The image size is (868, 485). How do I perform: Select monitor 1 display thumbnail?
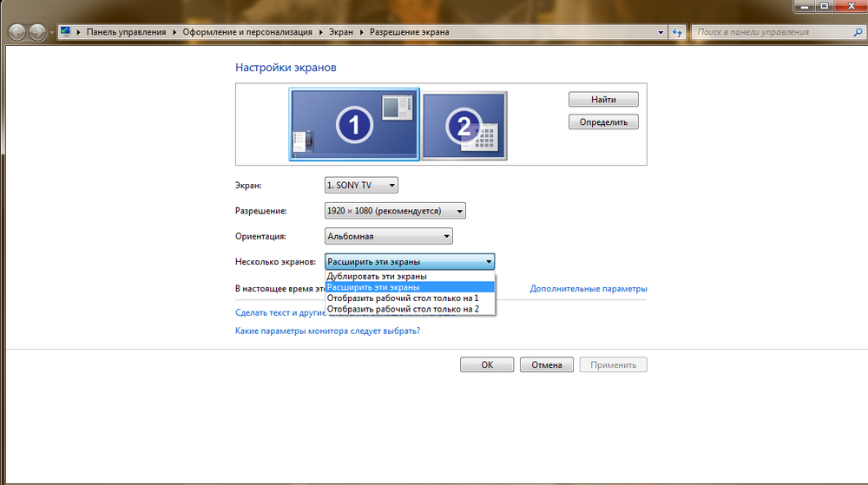354,124
